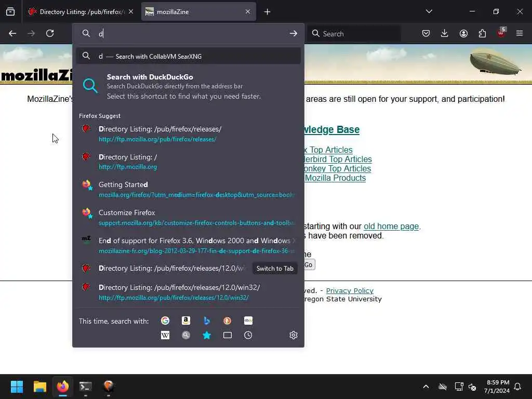Open the Mozilla Products link
The image size is (532, 399).
[335, 178]
